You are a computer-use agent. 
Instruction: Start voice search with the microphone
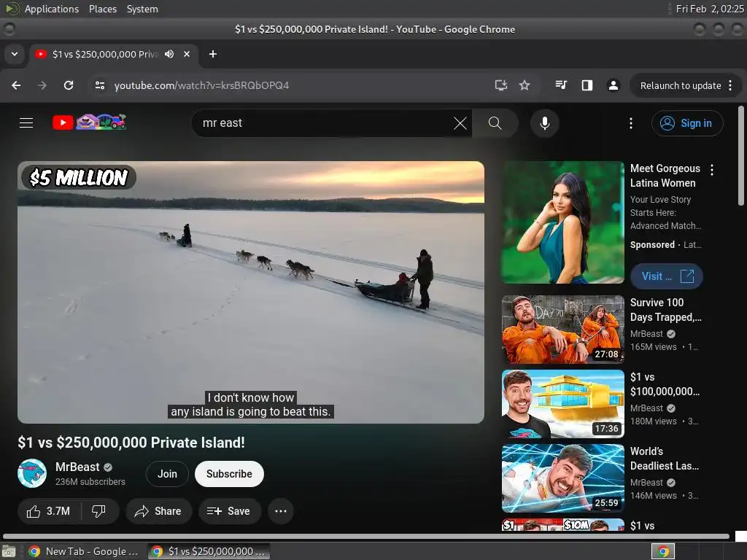(544, 123)
